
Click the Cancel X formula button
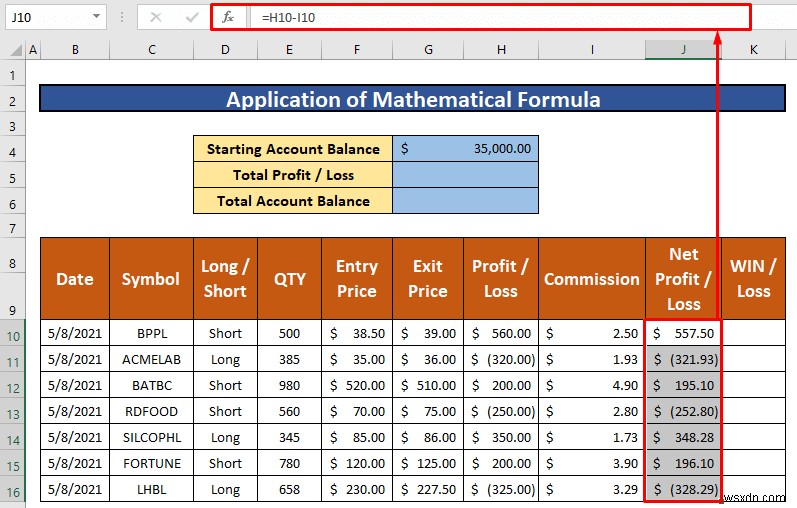(x=156, y=17)
